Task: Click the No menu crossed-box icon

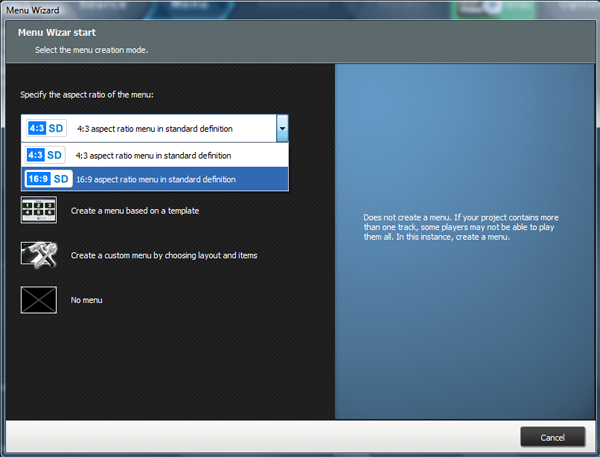Action: pos(39,300)
